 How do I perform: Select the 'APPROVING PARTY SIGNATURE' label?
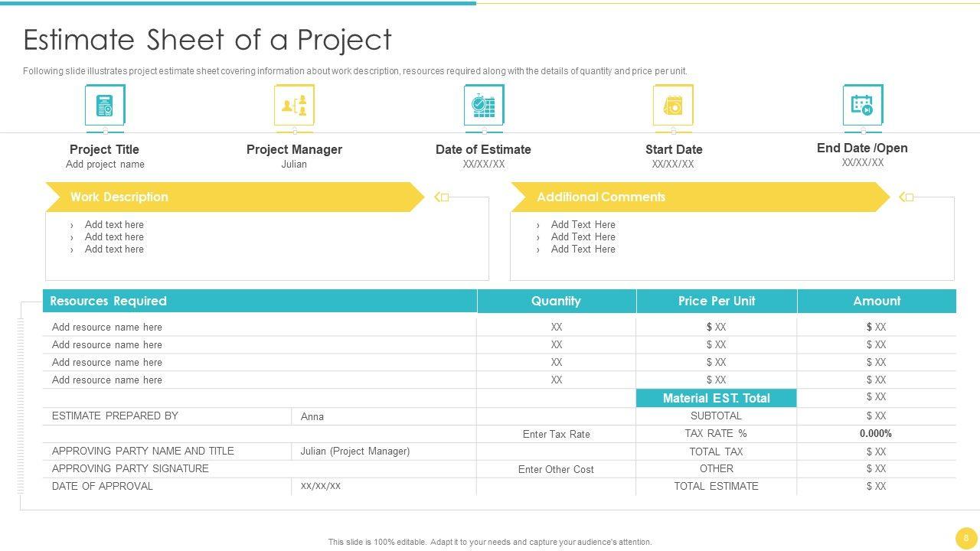point(130,468)
